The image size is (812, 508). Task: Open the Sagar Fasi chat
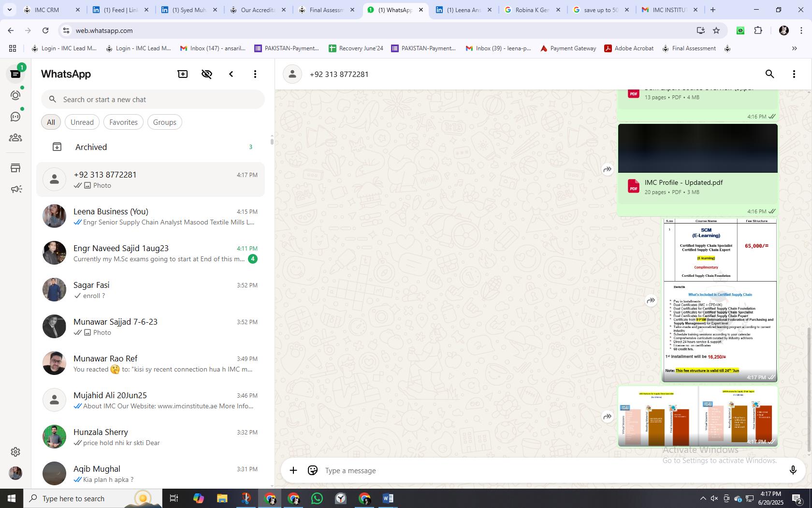pyautogui.click(x=150, y=290)
